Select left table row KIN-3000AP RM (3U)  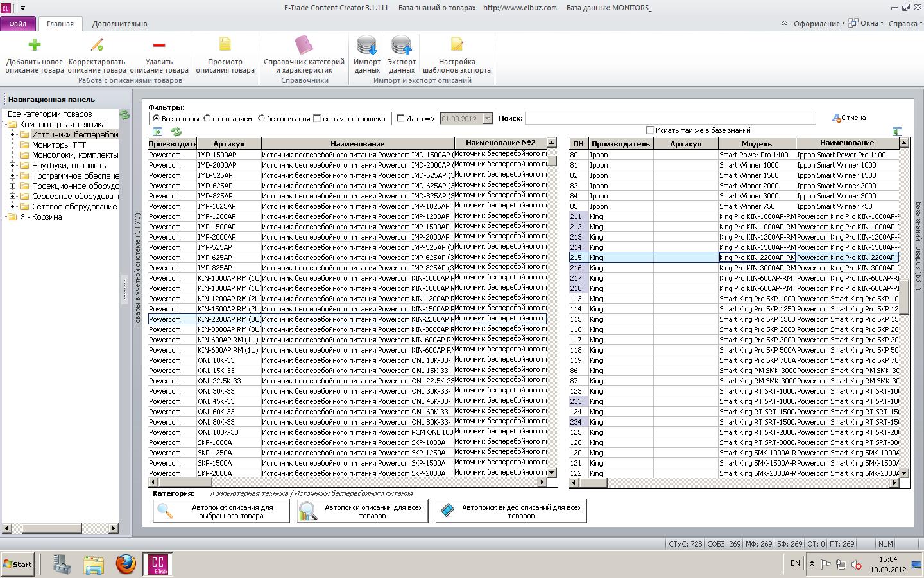click(347, 329)
